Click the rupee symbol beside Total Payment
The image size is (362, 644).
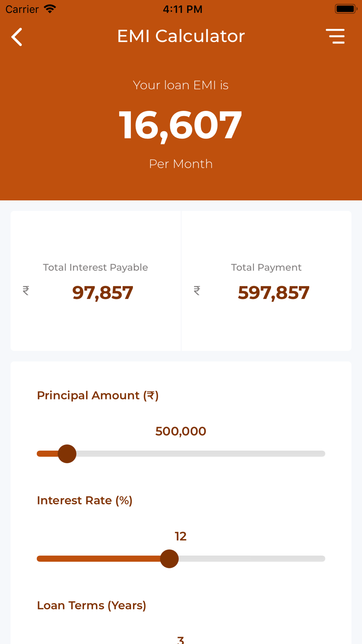197,290
